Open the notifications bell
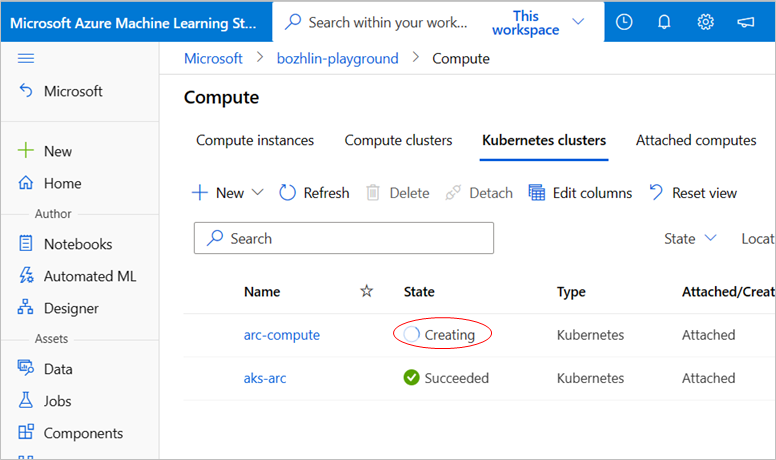776x460 pixels. pyautogui.click(x=665, y=21)
